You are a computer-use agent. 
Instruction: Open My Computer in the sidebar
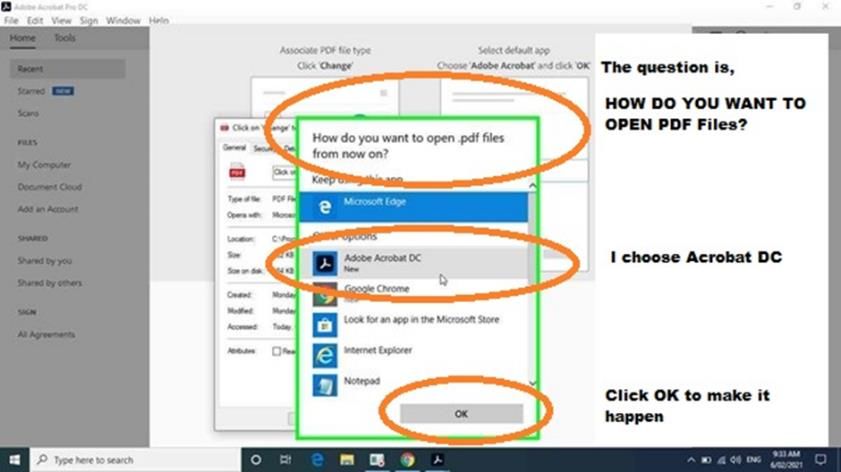coord(44,165)
